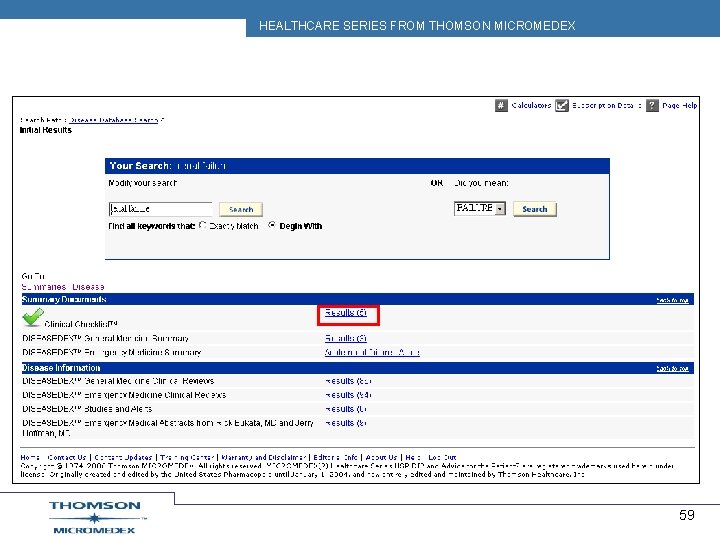The height and width of the screenshot is (540, 720).
Task: Click the Subscription Detail checkmark icon
Action: coord(562,106)
